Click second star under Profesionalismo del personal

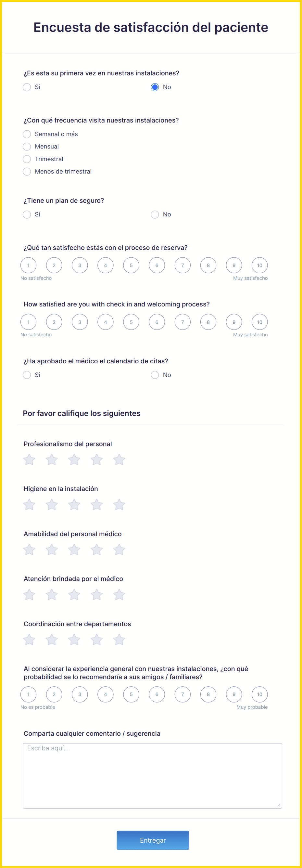52,460
